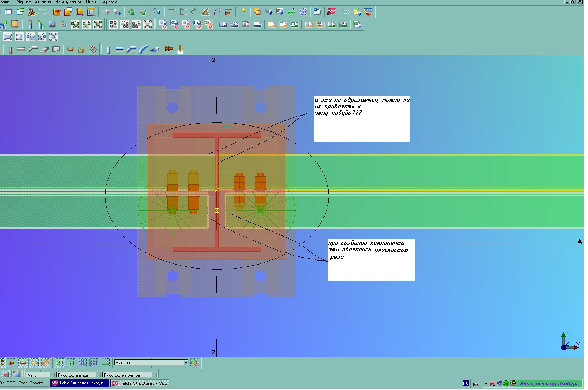This screenshot has width=588, height=390.
Task: Expand the 'Авто' dropdown
Action: (x=53, y=375)
